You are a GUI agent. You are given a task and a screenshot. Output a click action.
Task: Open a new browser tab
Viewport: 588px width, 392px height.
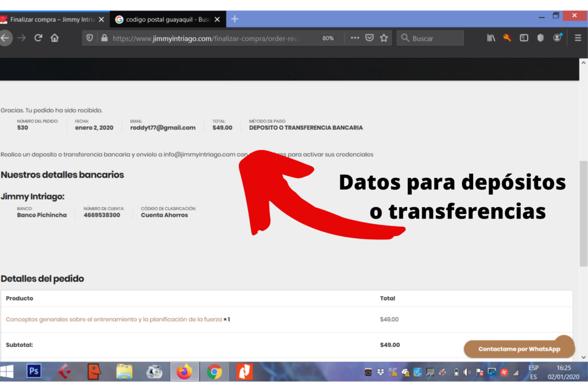tap(235, 19)
